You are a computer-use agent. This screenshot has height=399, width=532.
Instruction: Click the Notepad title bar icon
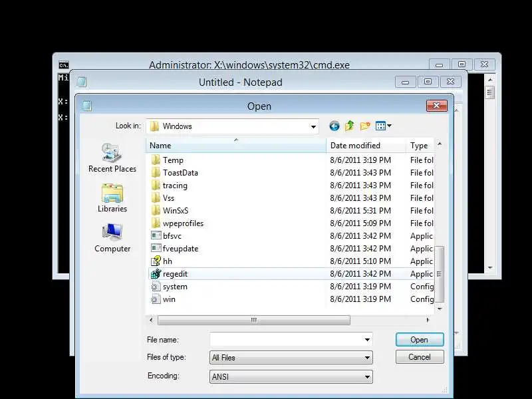[x=81, y=82]
